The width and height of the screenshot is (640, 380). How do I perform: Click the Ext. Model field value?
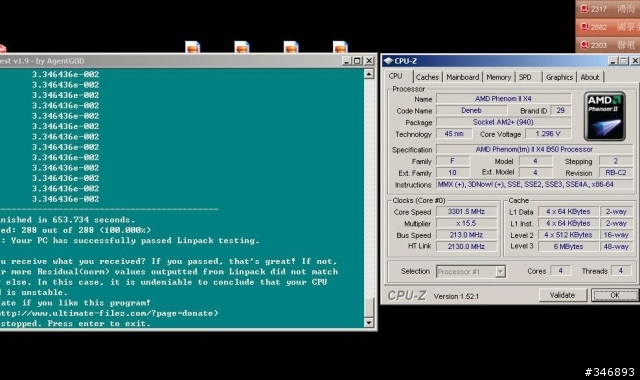(536, 173)
